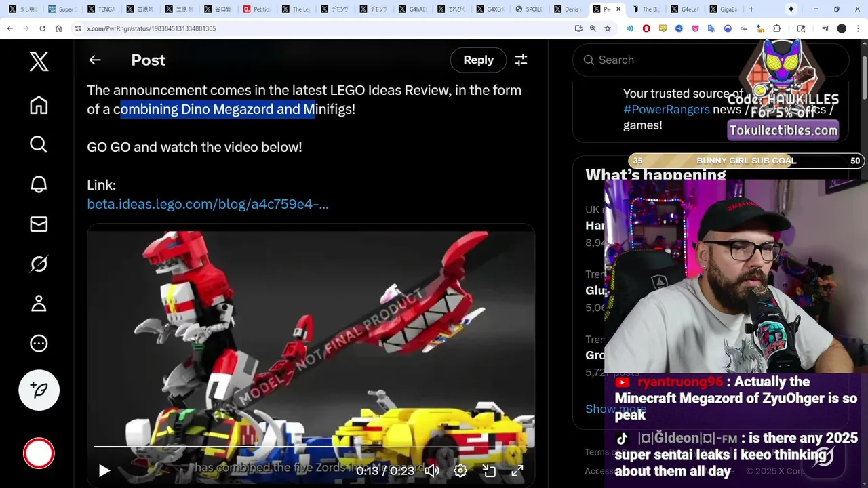The image size is (868, 488).
Task: Play the LEGO Megazord video
Action: 104,470
